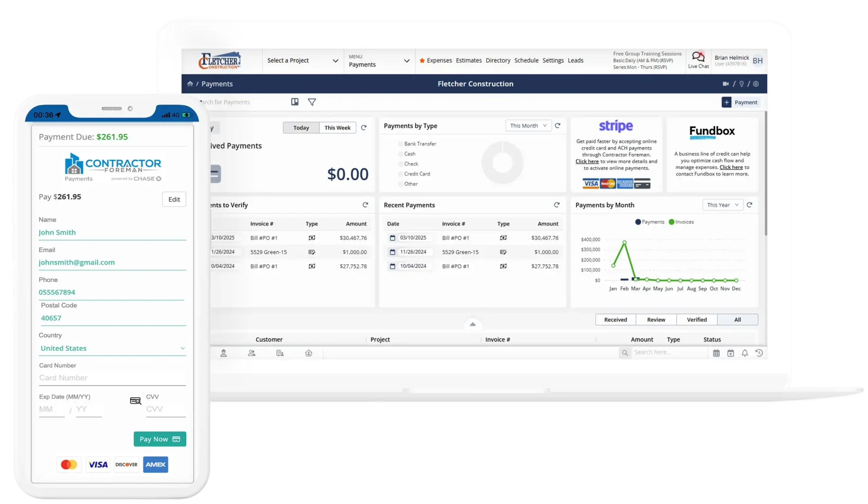The height and width of the screenshot is (504, 868).
Task: Open the notifications bell icon
Action: [x=745, y=353]
